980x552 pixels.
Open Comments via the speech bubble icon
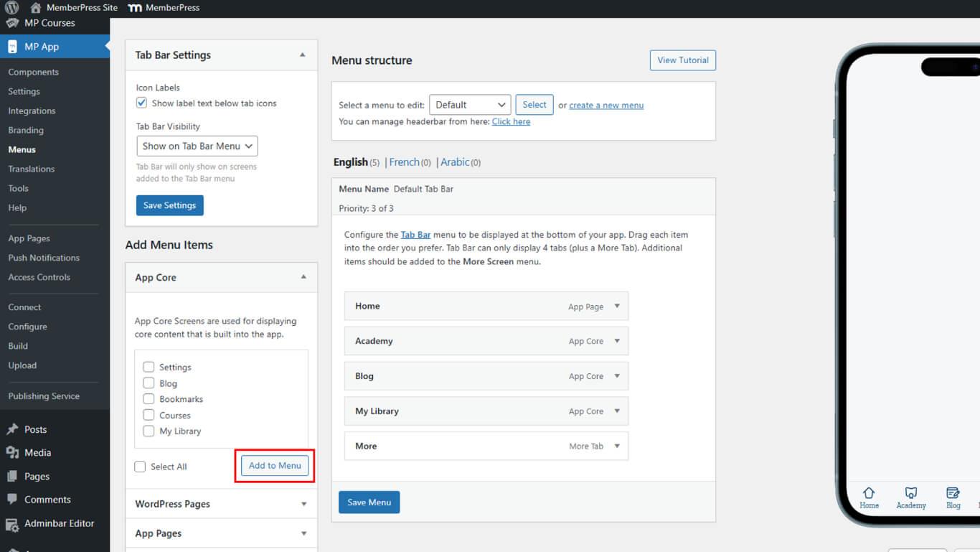[12, 500]
